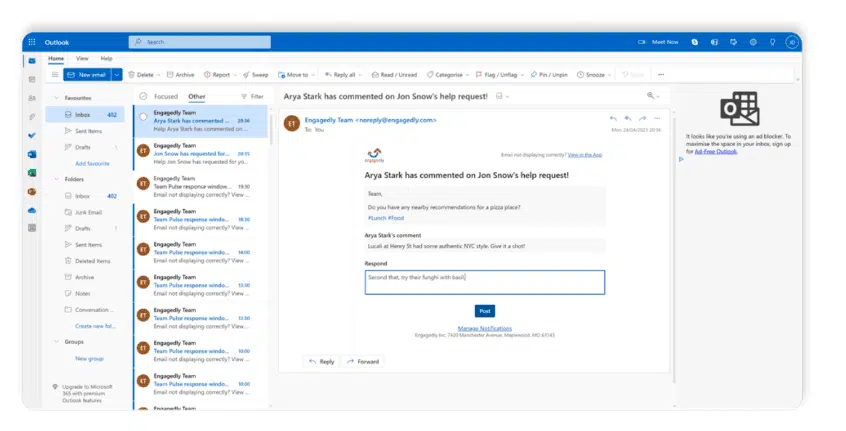Click the Post button
This screenshot has width=846, height=431.
coord(485,311)
